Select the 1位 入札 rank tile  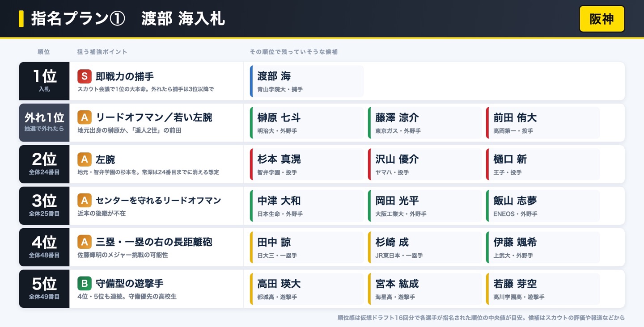click(44, 81)
